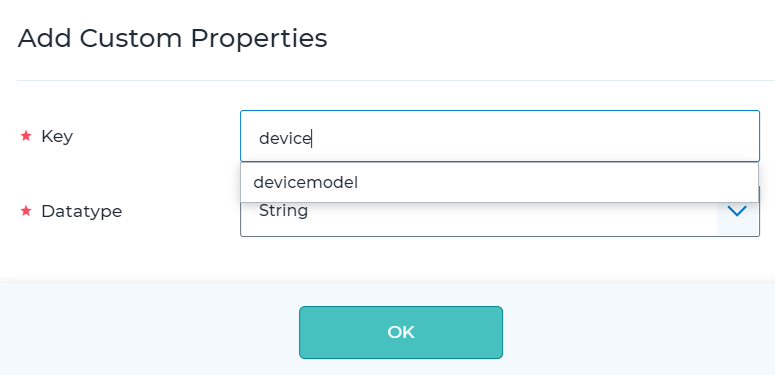Click the red asterisk beside Datatype

tap(26, 211)
